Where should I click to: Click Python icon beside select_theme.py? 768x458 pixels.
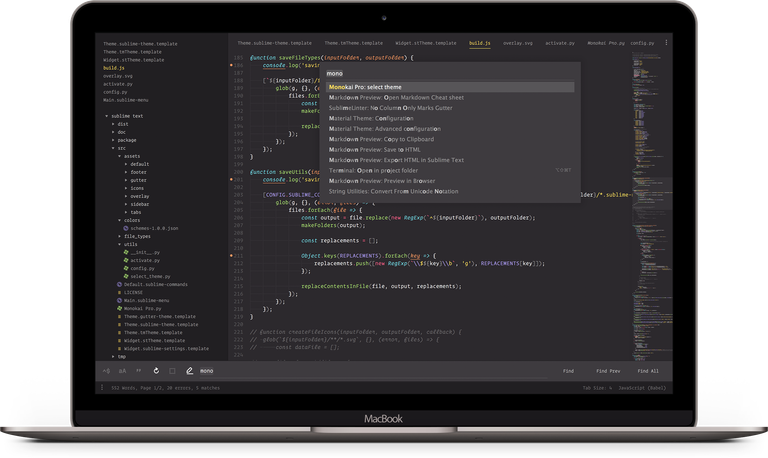click(126, 276)
